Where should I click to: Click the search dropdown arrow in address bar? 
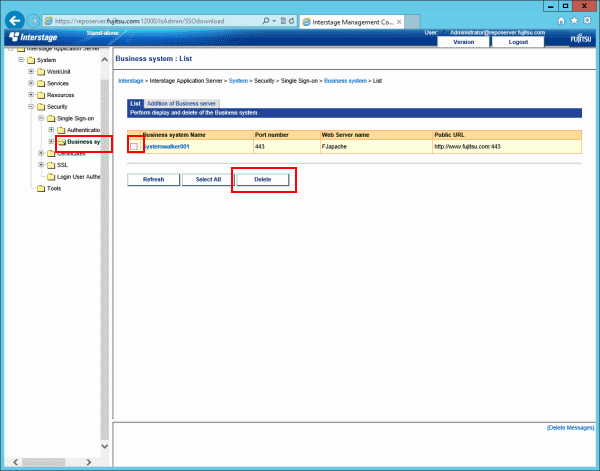click(274, 21)
